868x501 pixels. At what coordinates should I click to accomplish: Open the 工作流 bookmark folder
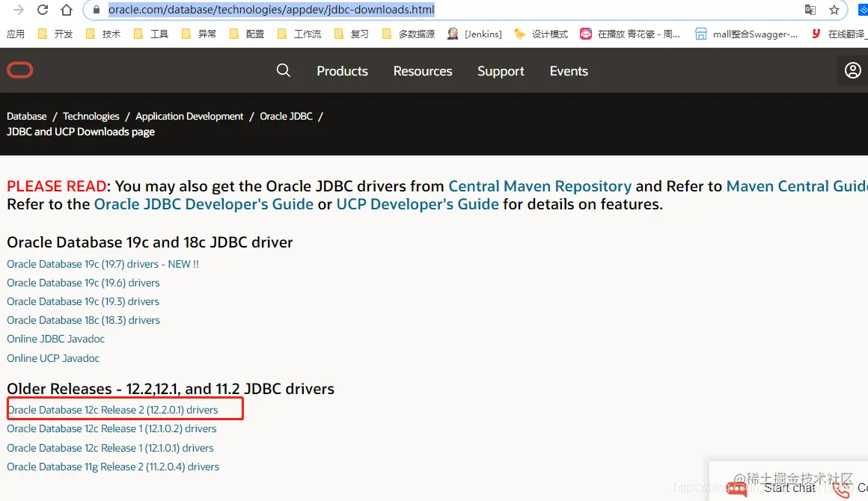click(299, 34)
